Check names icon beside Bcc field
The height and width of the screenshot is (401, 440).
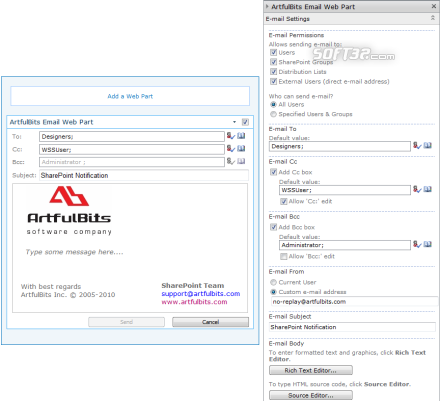[231, 161]
